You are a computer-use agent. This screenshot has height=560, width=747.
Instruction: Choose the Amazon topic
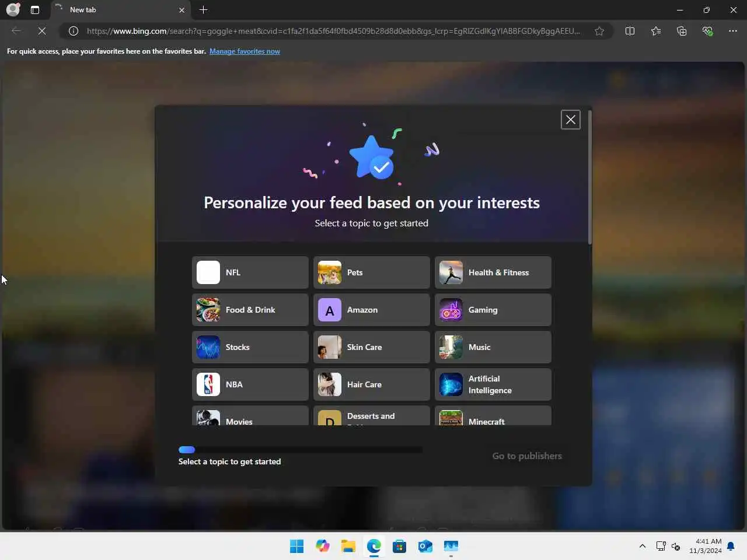pos(372,310)
